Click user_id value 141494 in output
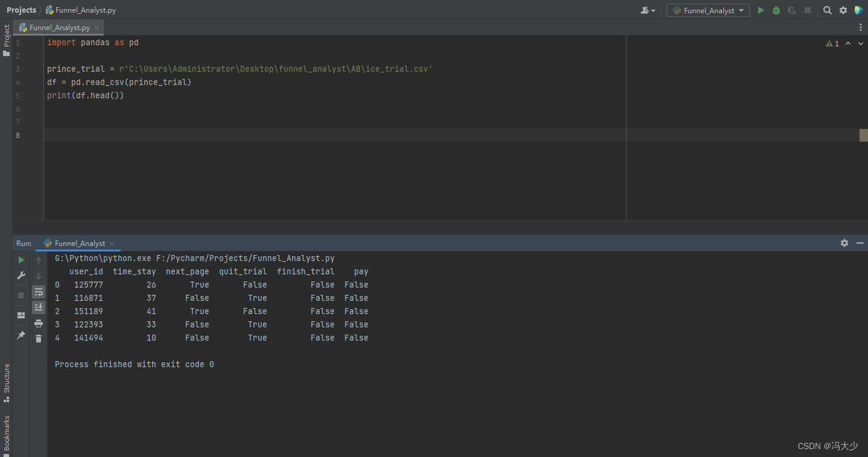Image resolution: width=868 pixels, height=457 pixels. pos(89,338)
